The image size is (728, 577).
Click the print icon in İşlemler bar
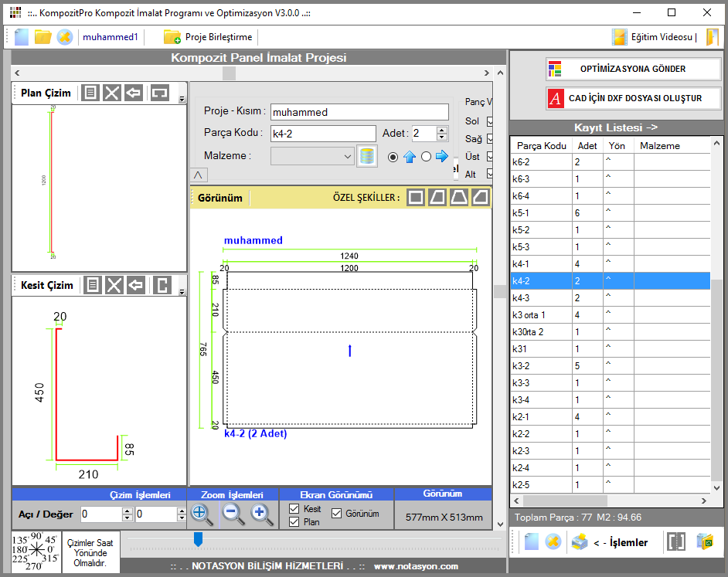[x=580, y=541]
